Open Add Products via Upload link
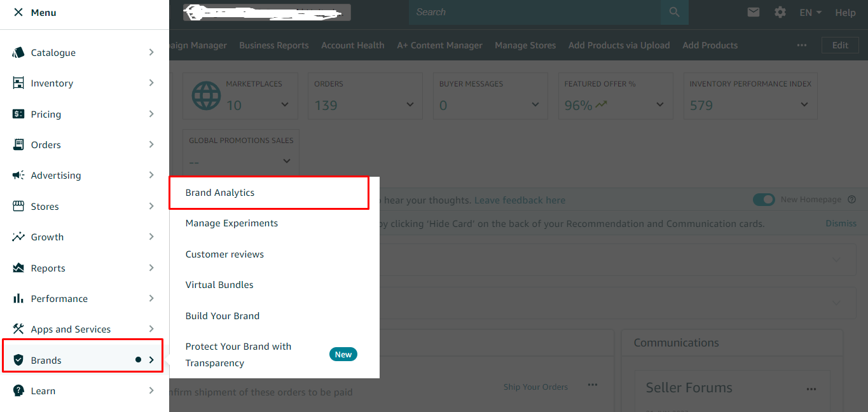The width and height of the screenshot is (868, 412). pyautogui.click(x=619, y=45)
